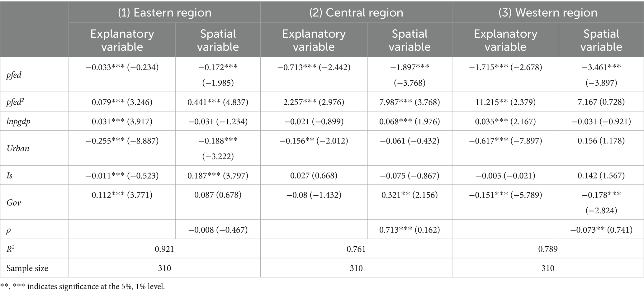Click the Western Explanatory variable subheader

pyautogui.click(x=505, y=40)
